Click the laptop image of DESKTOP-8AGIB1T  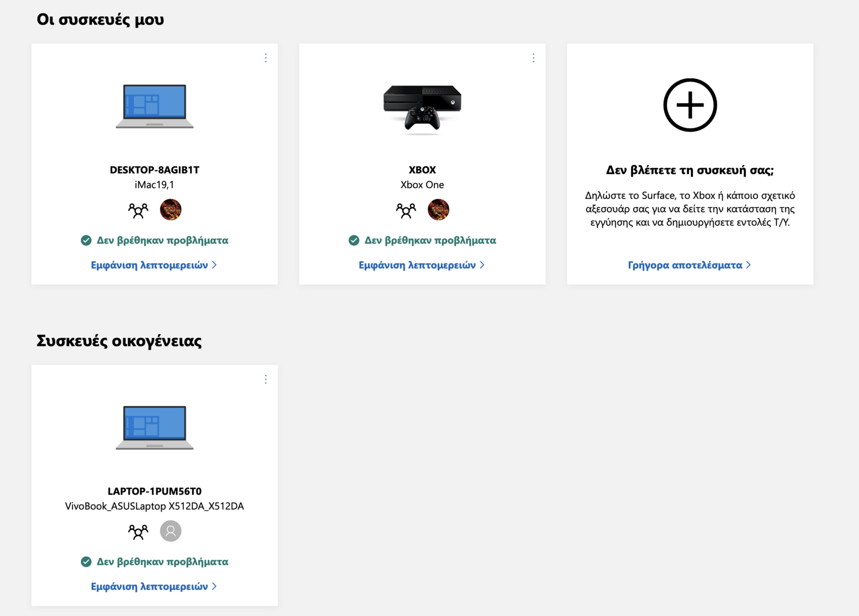click(x=155, y=106)
